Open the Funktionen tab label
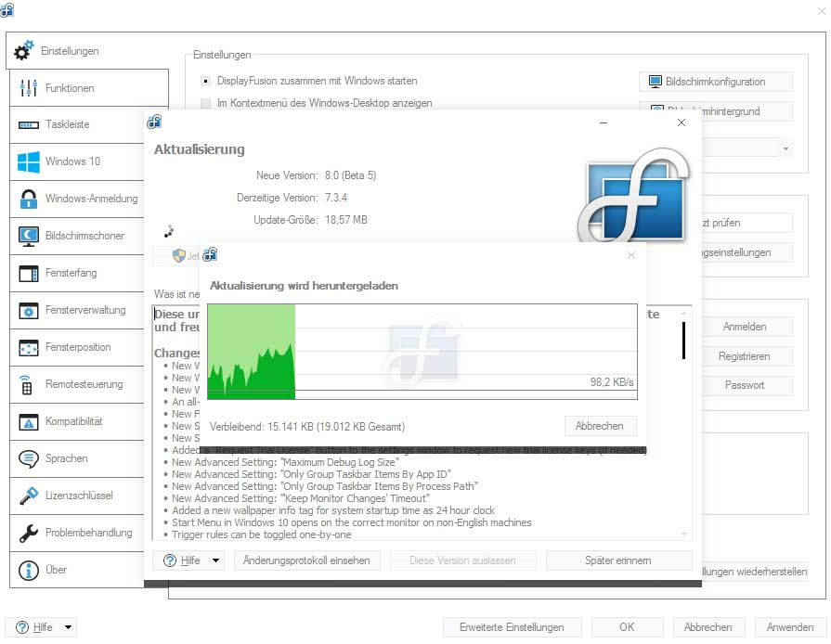This screenshot has width=831, height=644. (x=70, y=88)
